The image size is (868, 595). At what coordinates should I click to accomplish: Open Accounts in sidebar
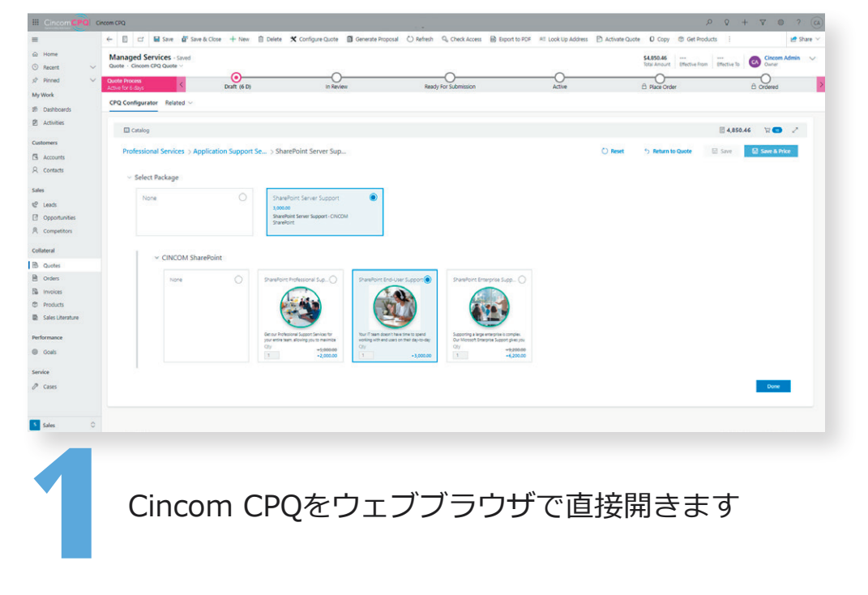[53, 157]
